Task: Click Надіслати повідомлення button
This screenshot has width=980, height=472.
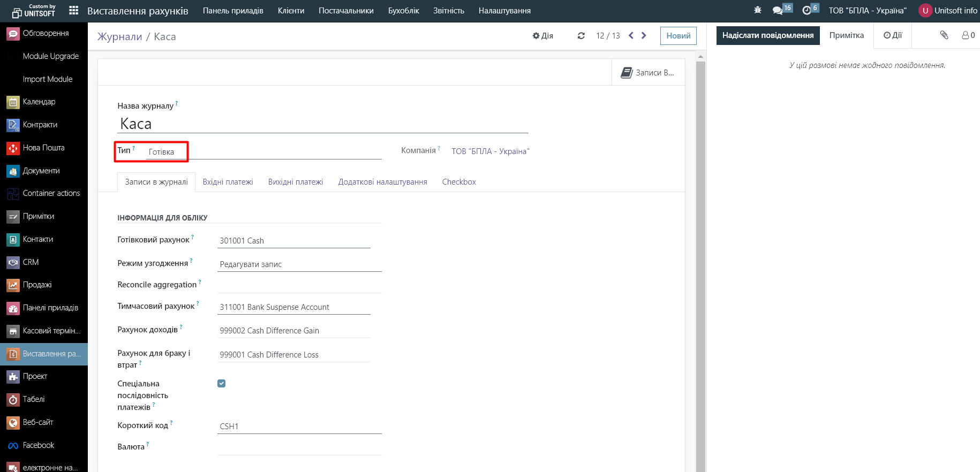Action: tap(767, 35)
